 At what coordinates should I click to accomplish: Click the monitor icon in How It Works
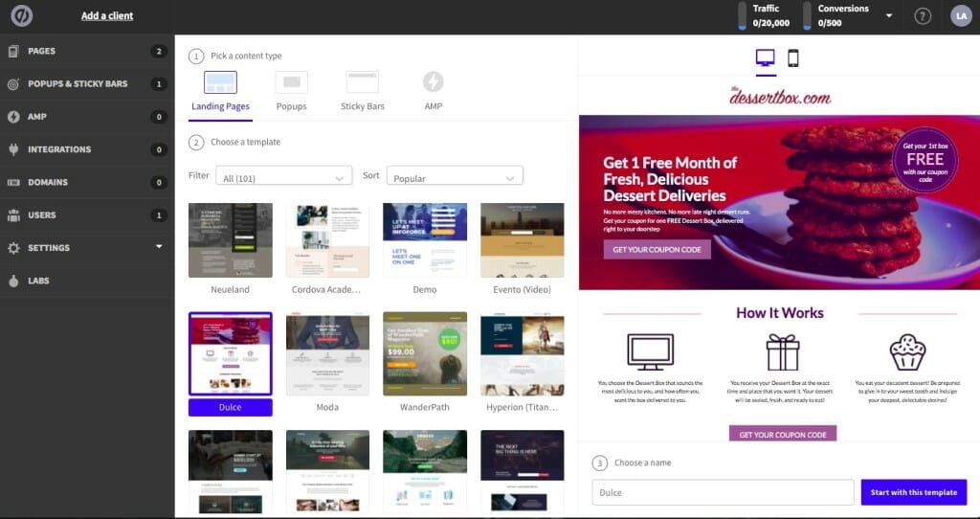coord(650,352)
